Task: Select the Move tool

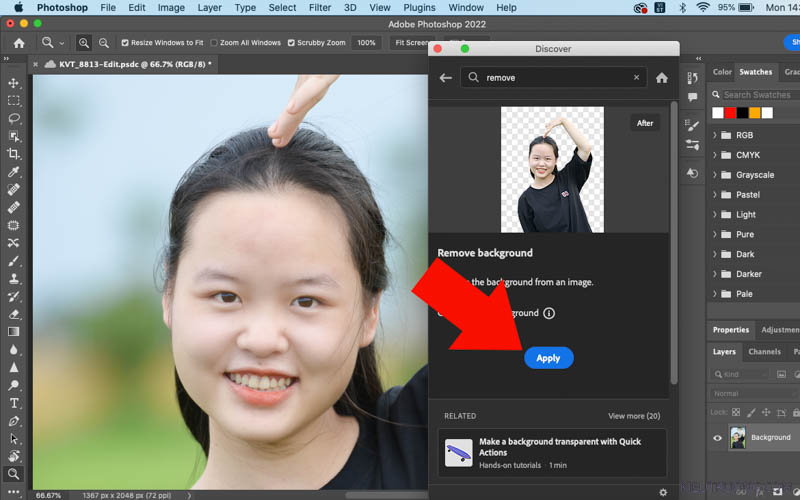Action: (14, 83)
